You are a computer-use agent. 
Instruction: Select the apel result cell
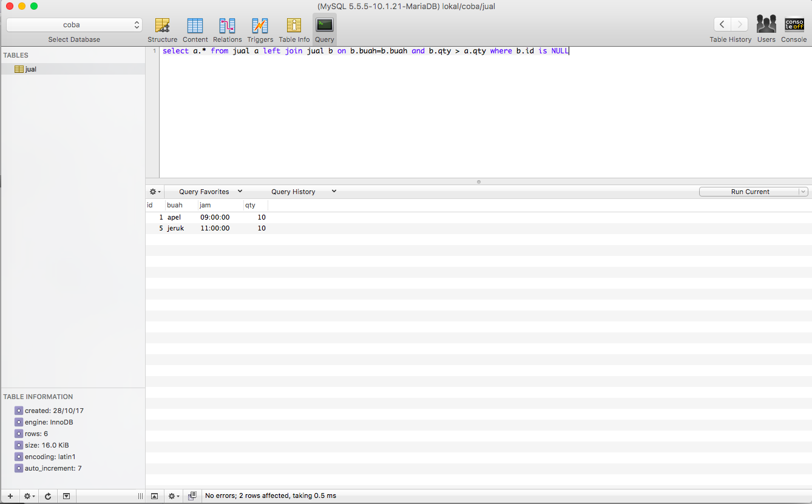(181, 217)
